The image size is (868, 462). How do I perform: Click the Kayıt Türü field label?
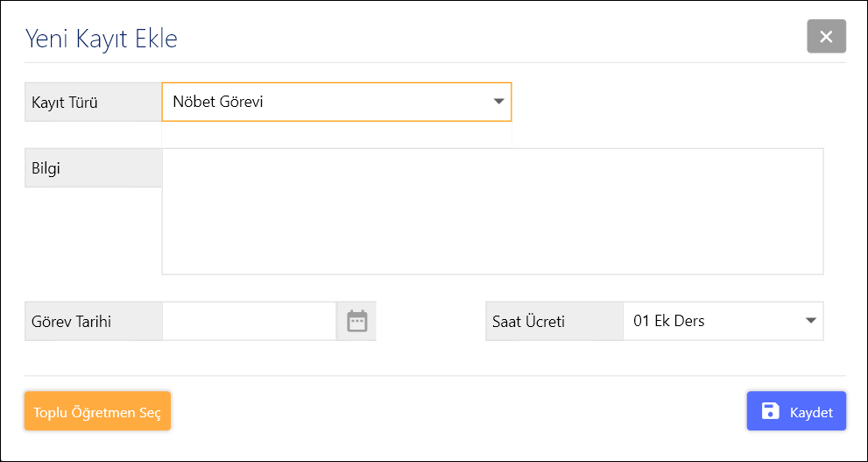point(65,103)
